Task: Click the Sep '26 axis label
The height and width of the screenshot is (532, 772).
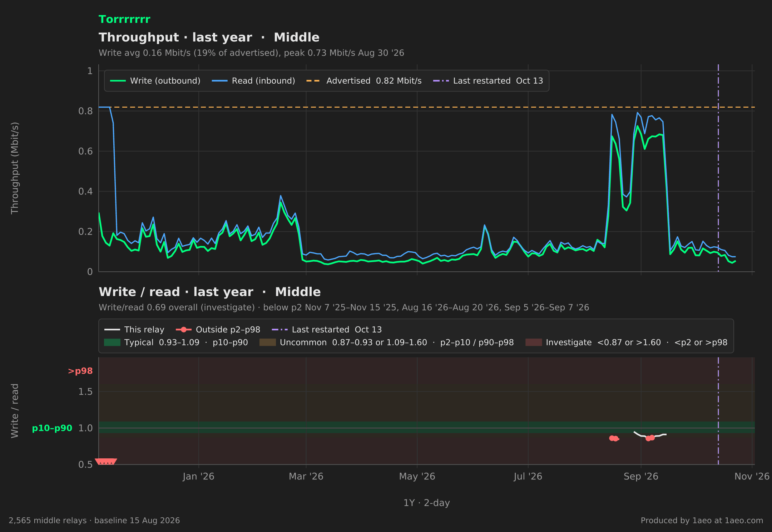Action: click(x=641, y=477)
